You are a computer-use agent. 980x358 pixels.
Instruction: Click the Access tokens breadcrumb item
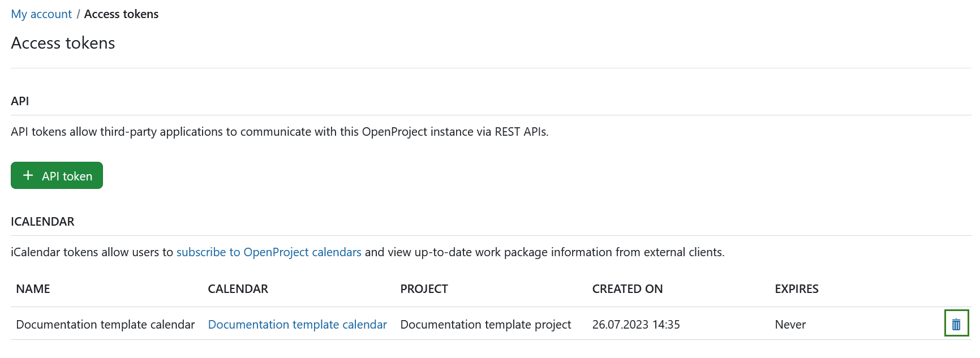tap(121, 14)
